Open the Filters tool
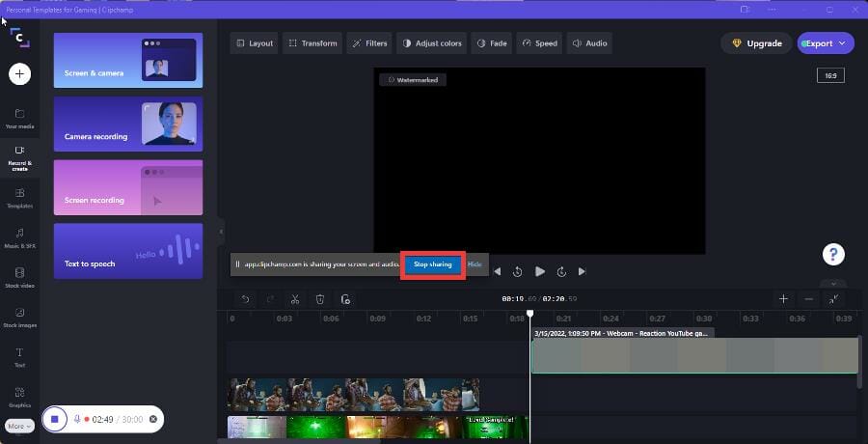The height and width of the screenshot is (444, 868). (x=369, y=43)
